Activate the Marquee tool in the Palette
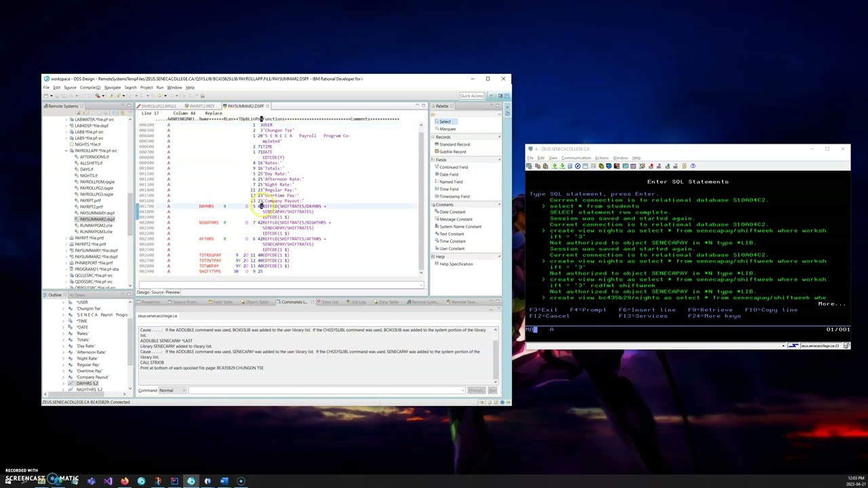Viewport: 868px width, 488px height. pyautogui.click(x=446, y=129)
